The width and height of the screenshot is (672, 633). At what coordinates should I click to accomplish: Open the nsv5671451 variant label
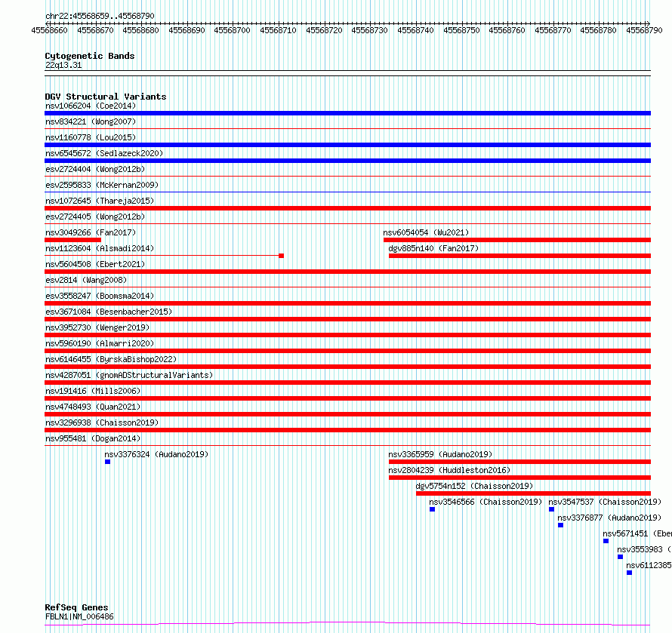click(x=637, y=533)
